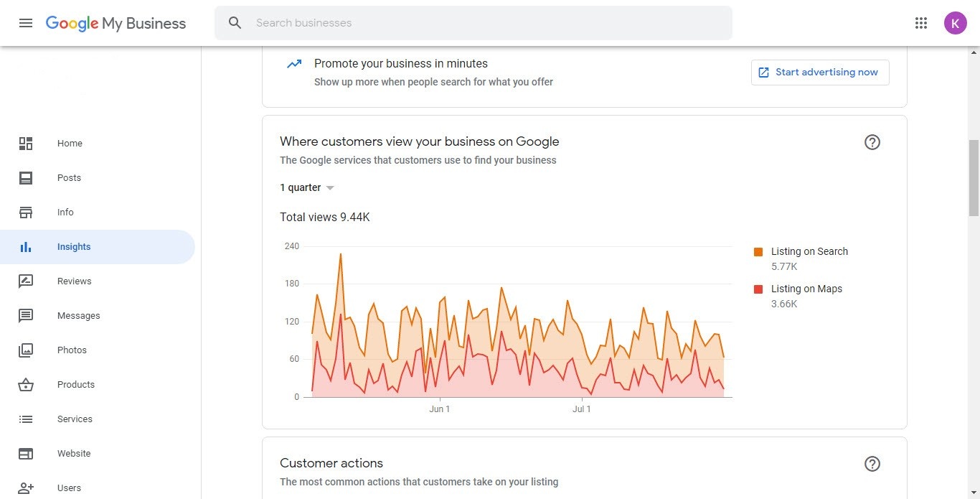
Task: Click the Reviews sidebar icon
Action: (26, 281)
